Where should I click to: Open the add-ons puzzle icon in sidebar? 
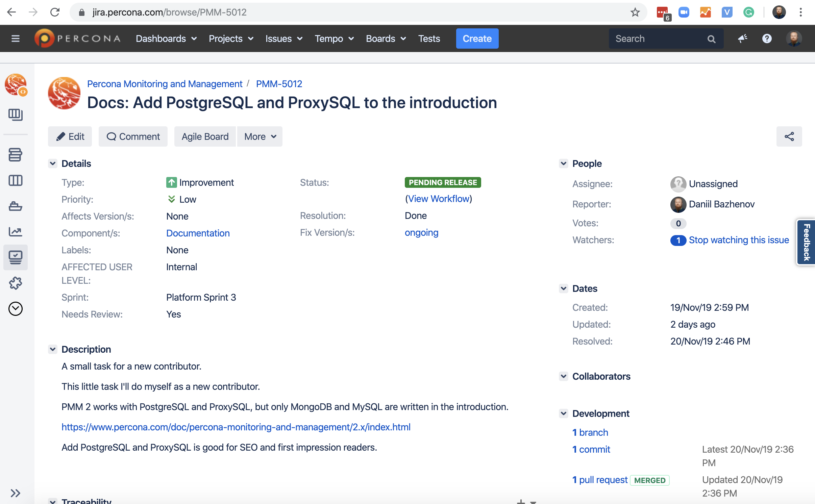16,283
